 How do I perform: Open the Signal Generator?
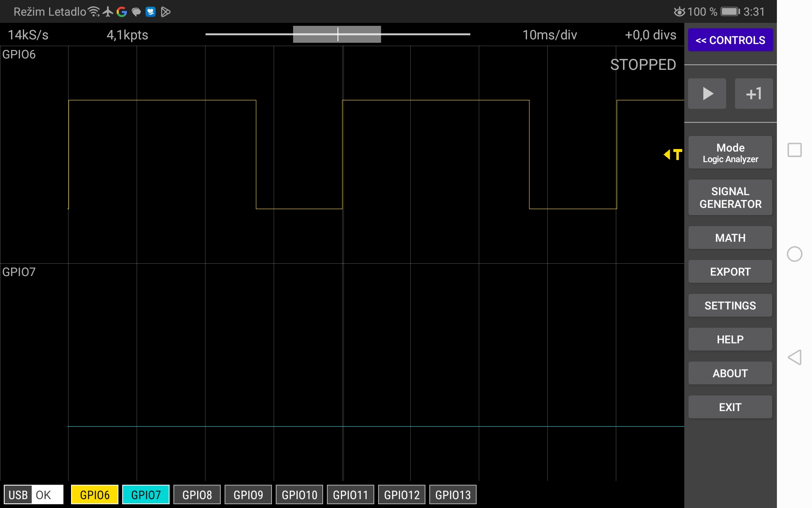pos(730,197)
